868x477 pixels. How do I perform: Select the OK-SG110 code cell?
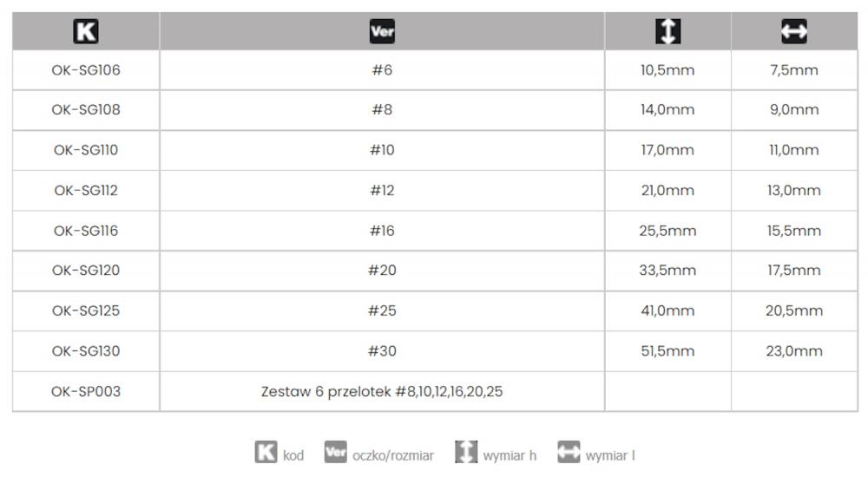[86, 150]
